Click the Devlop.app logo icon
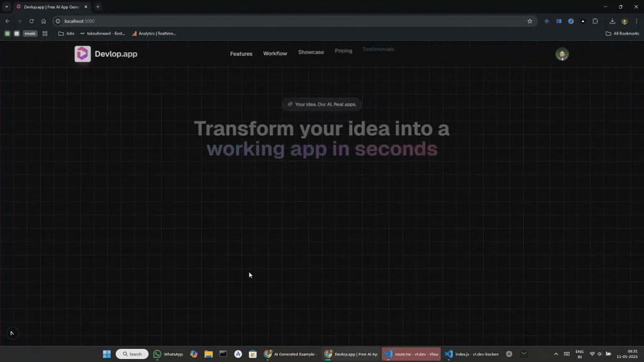644x362 pixels. tap(82, 54)
